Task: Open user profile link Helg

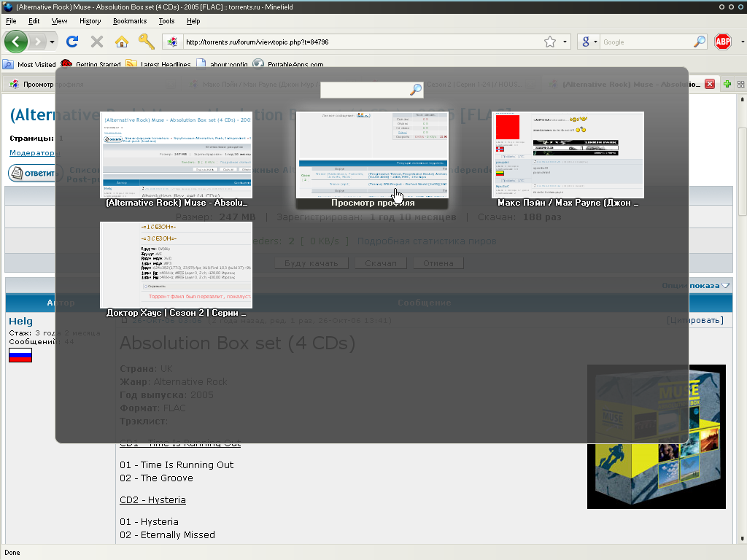Action: 20,322
